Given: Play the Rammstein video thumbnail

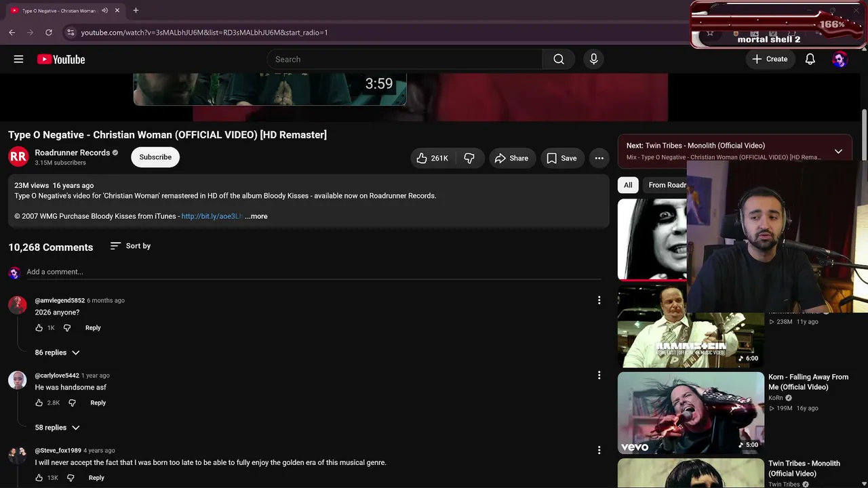Looking at the screenshot, I should pyautogui.click(x=690, y=326).
